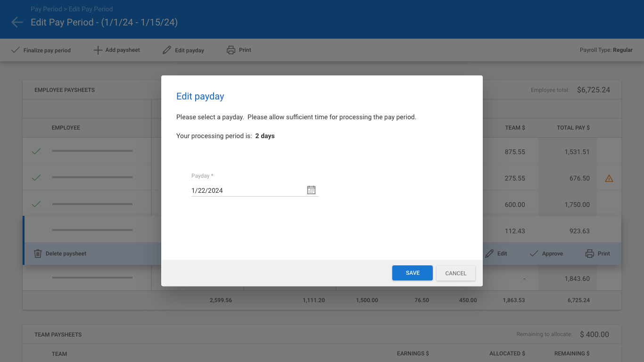Click the green checkmark on the 1,531.51 row

point(36,151)
